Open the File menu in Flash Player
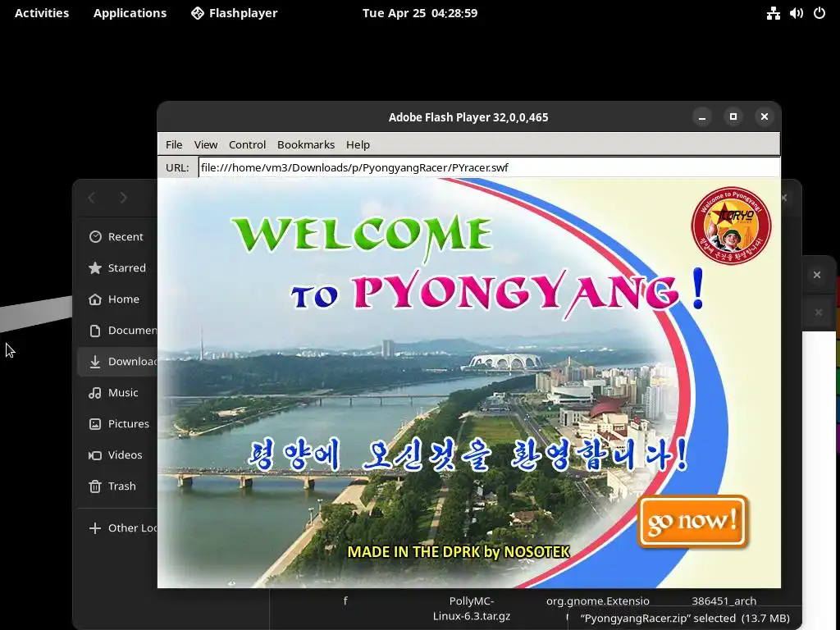 (174, 144)
